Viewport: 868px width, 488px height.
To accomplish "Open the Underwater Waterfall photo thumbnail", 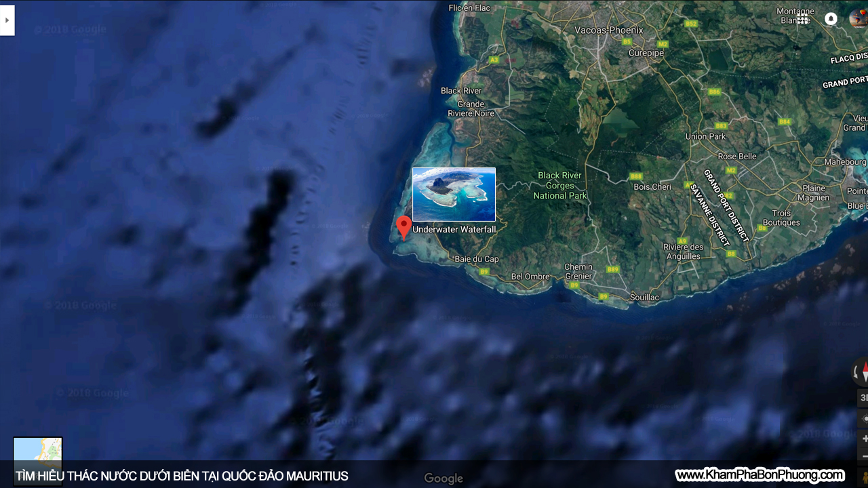I will point(454,194).
